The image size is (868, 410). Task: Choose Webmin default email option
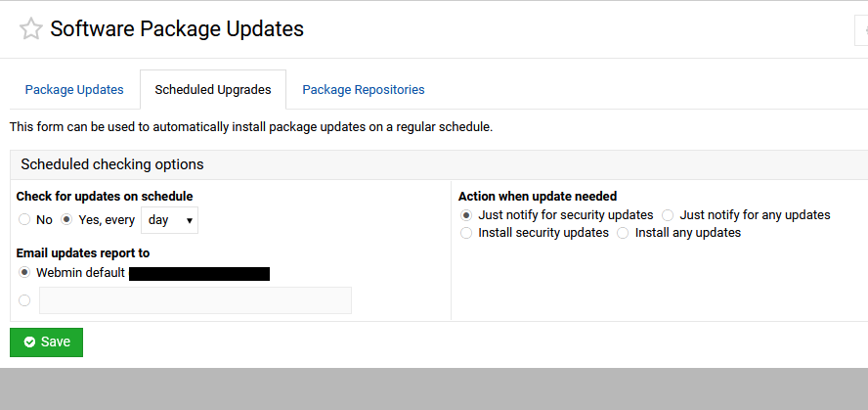[x=24, y=273]
